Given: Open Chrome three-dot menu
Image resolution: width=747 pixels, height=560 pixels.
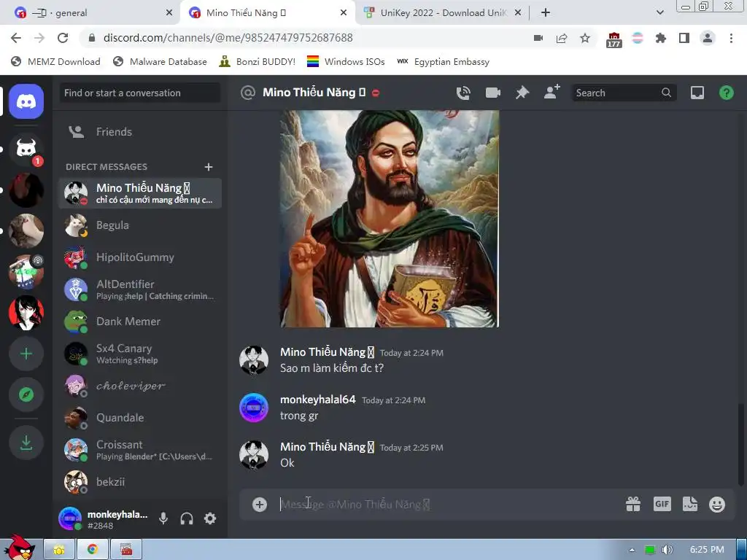Looking at the screenshot, I should pos(731,38).
